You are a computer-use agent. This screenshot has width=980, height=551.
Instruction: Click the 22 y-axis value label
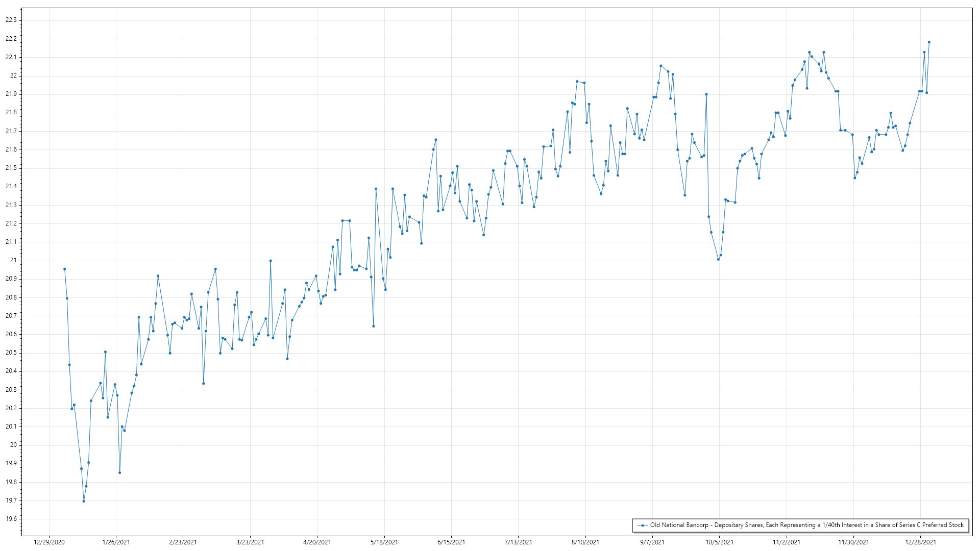click(x=13, y=76)
